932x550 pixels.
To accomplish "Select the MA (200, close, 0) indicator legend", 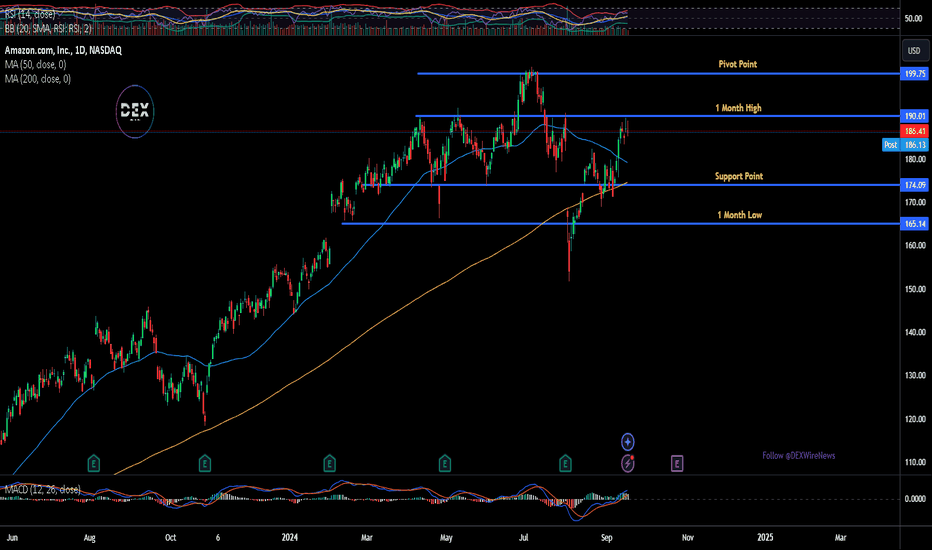I will [x=37, y=78].
